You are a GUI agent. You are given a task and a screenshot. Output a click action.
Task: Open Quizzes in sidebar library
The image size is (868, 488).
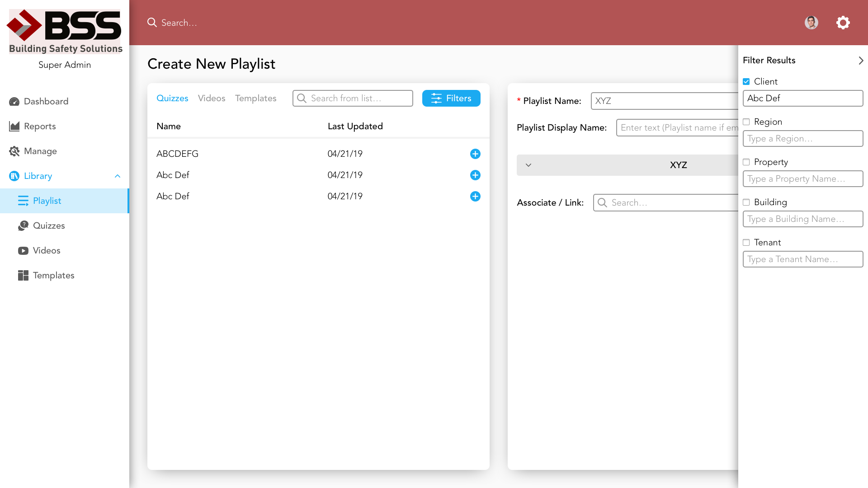tap(48, 225)
